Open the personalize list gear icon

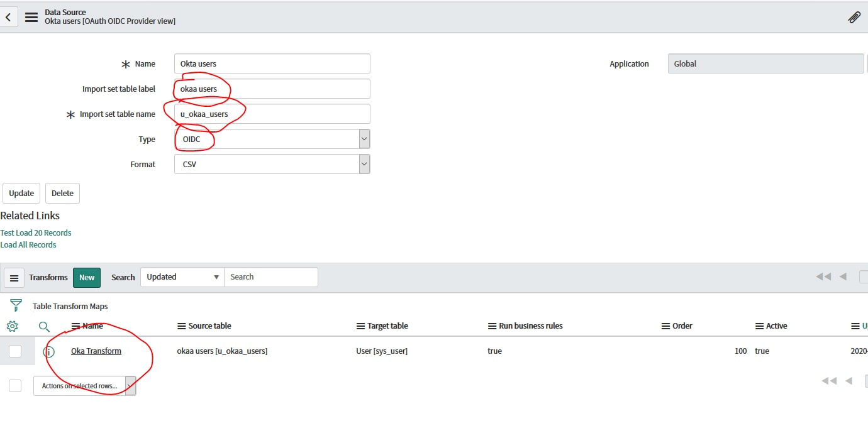[13, 326]
